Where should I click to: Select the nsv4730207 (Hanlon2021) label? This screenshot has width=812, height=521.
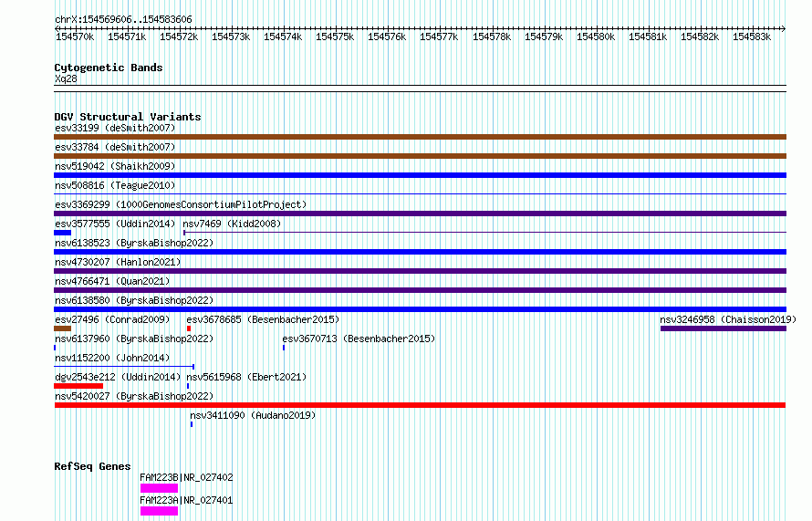click(118, 262)
